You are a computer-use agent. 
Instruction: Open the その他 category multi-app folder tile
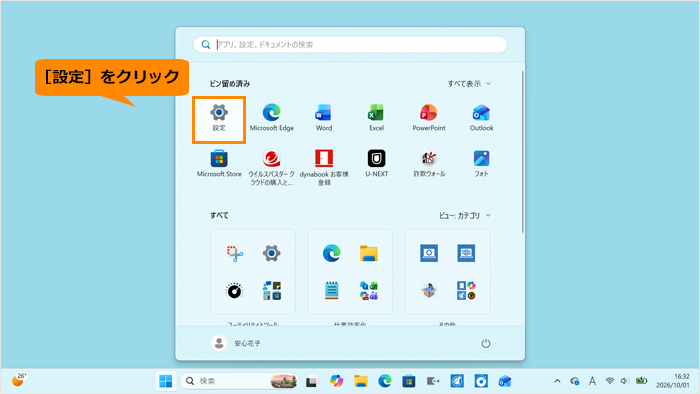click(x=466, y=290)
